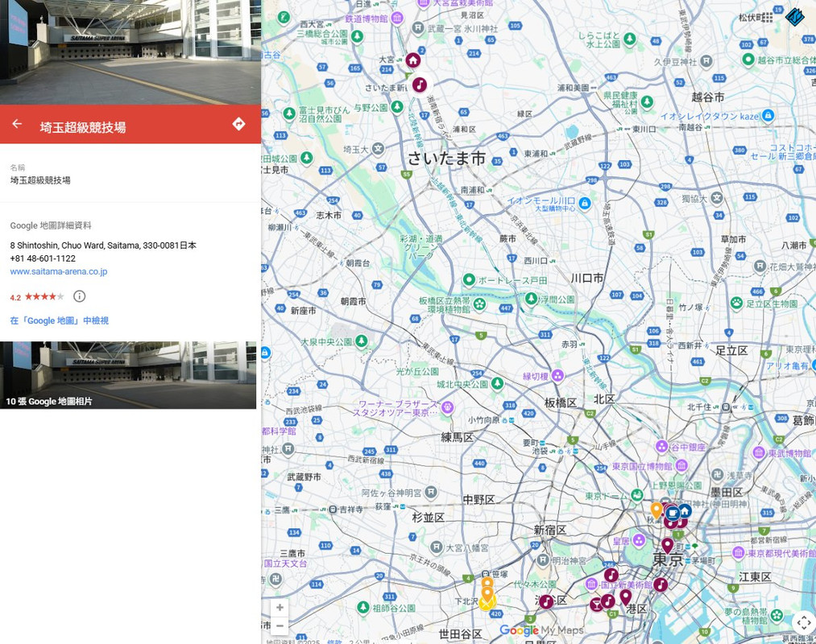Click 東京国立博物館 museum icon
Screen dimensions: 816x644
point(681,465)
